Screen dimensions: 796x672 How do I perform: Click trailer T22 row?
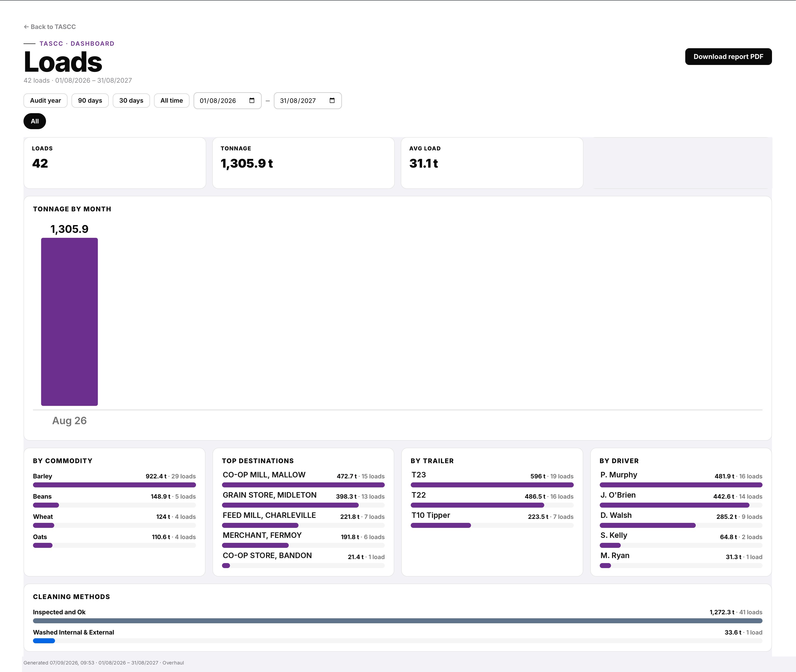pyautogui.click(x=492, y=499)
